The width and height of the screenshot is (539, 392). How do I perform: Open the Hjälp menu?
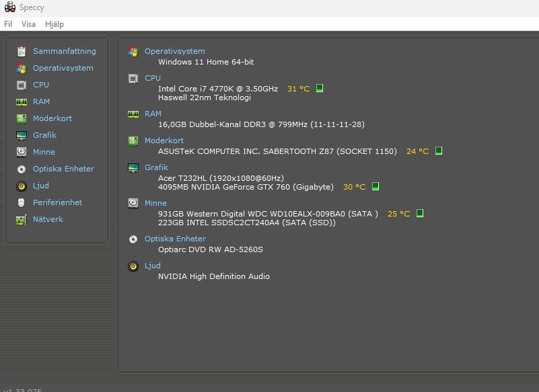pyautogui.click(x=55, y=24)
